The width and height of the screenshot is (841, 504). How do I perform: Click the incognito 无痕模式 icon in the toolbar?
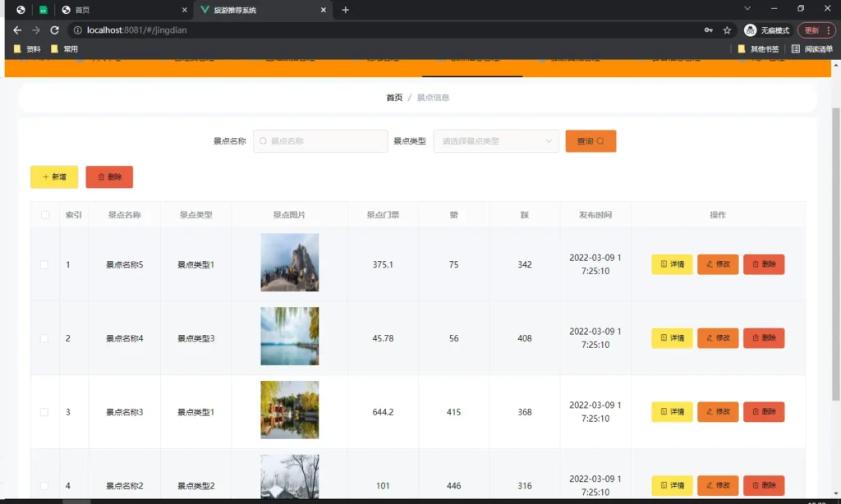(x=750, y=30)
